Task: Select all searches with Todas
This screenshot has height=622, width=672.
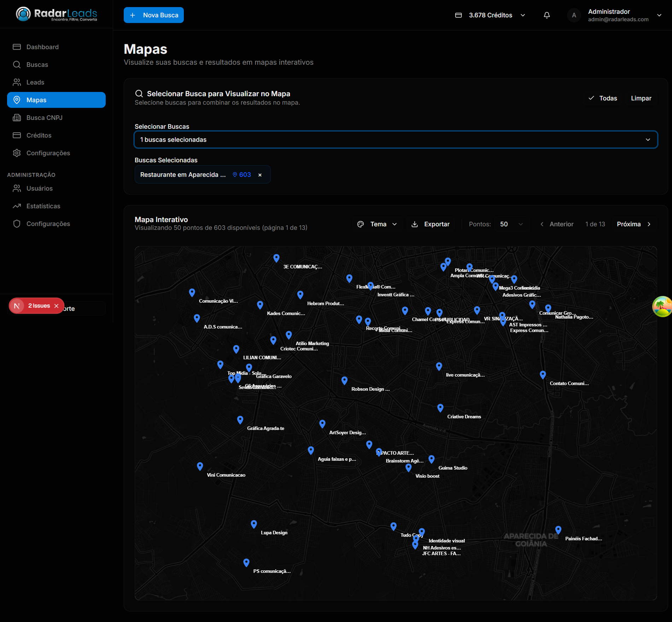Action: (603, 98)
